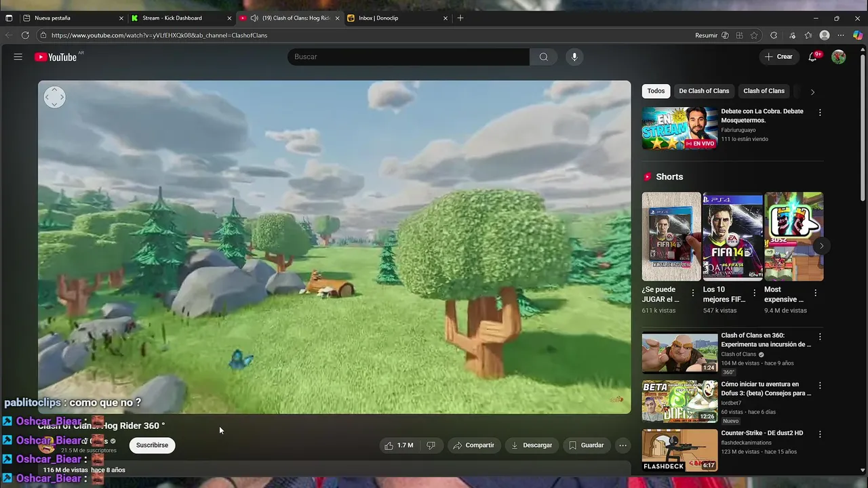Click the YouTube Buscar search field
Image resolution: width=868 pixels, height=488 pixels.
(x=408, y=57)
